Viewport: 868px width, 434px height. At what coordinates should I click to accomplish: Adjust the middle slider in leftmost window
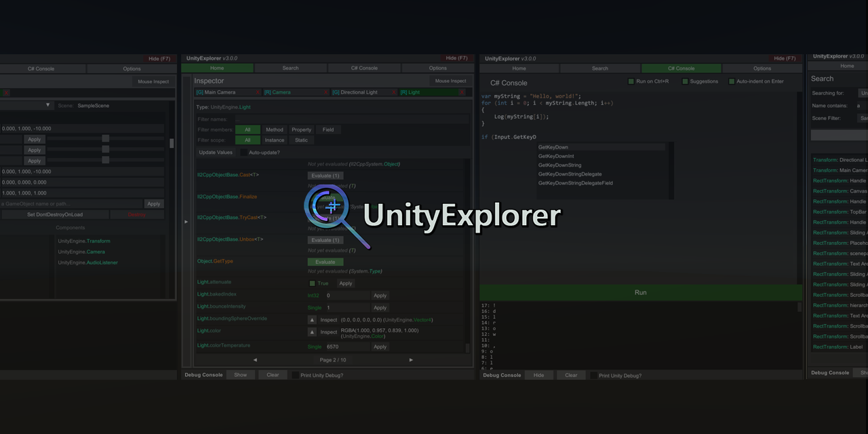click(x=105, y=149)
